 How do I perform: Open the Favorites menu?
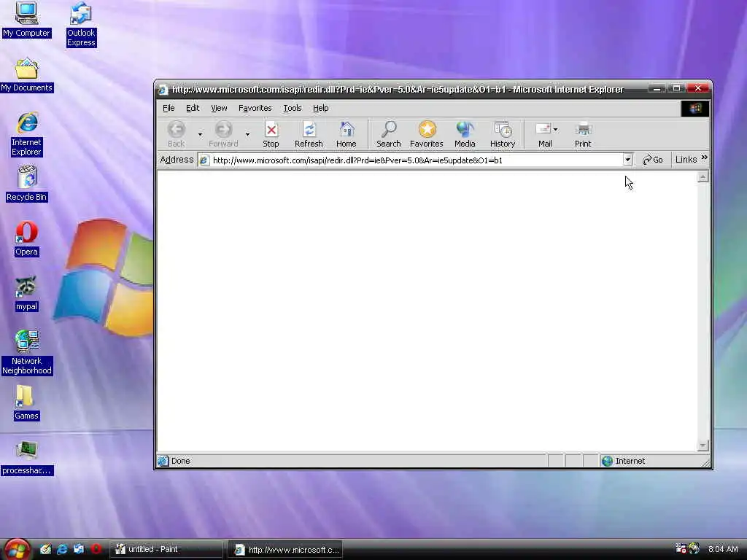click(x=255, y=108)
